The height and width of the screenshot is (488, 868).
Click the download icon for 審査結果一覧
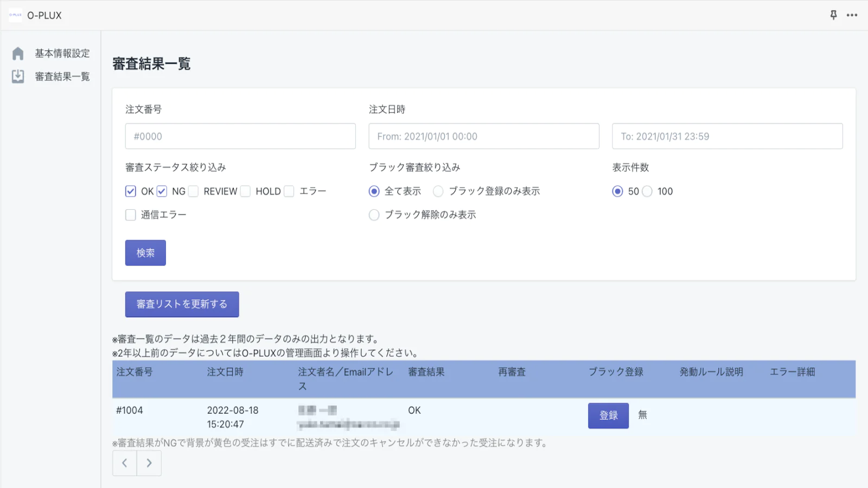18,76
